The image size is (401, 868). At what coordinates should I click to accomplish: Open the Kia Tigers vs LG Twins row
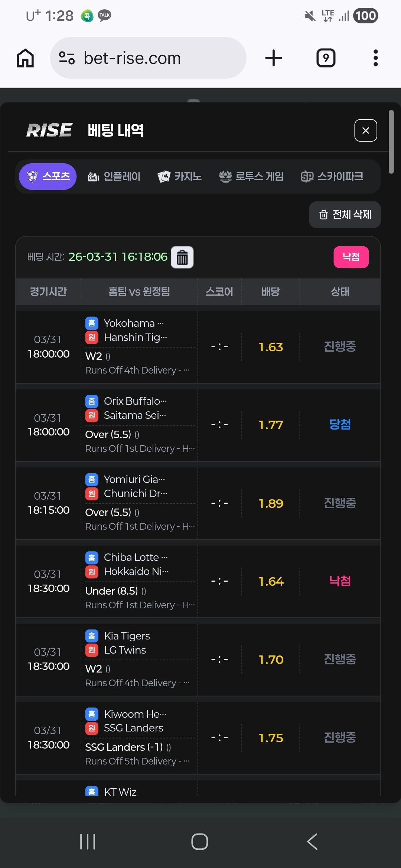click(x=198, y=659)
